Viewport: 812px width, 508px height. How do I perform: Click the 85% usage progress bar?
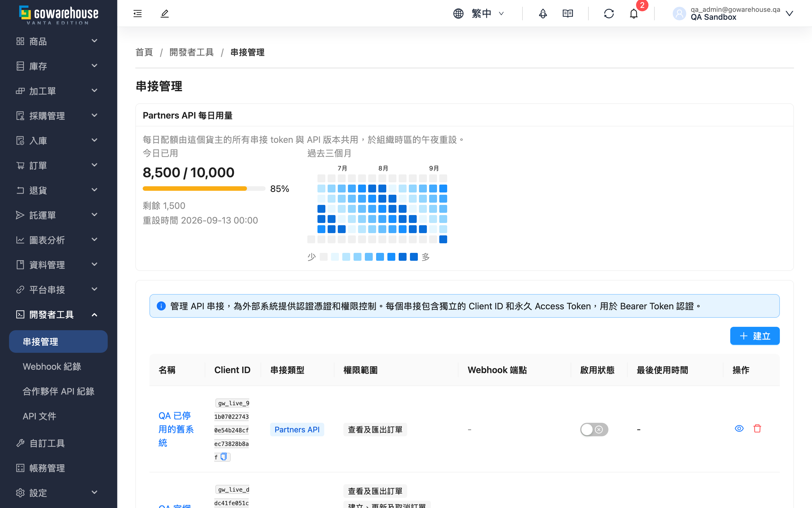click(x=204, y=189)
